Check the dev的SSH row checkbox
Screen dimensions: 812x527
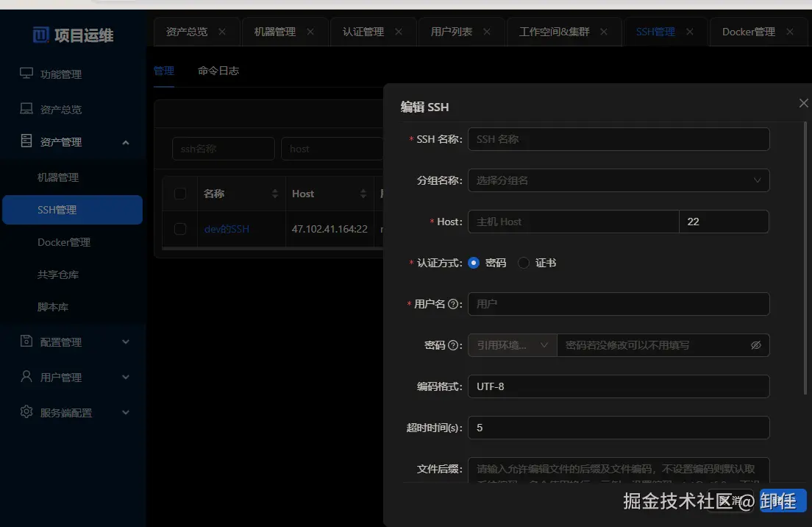point(180,228)
